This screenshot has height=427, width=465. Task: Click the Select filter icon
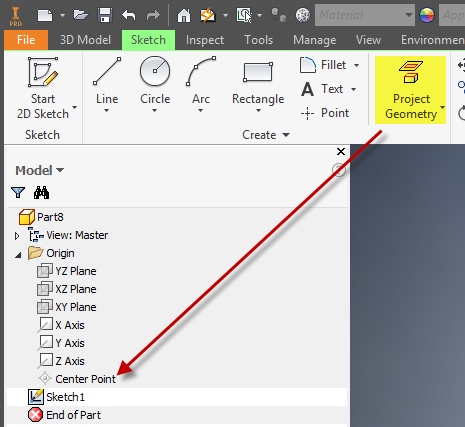[x=244, y=15]
